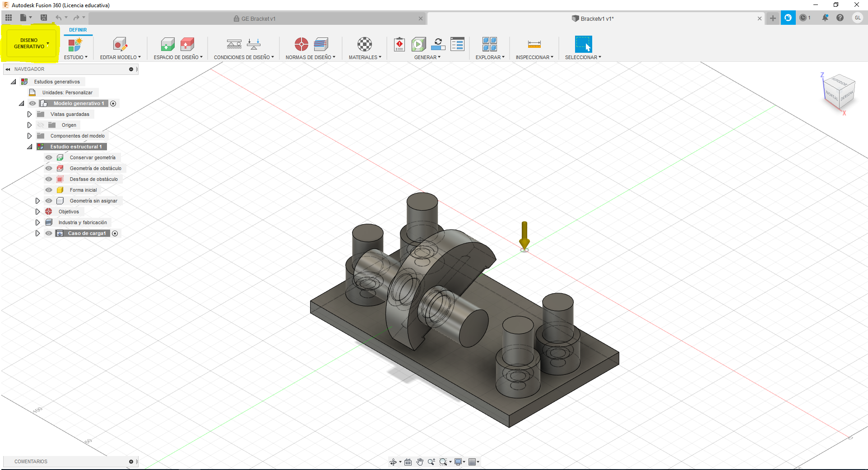This screenshot has height=470, width=868.
Task: Toggle visibility of the Origen folder
Action: (x=41, y=125)
